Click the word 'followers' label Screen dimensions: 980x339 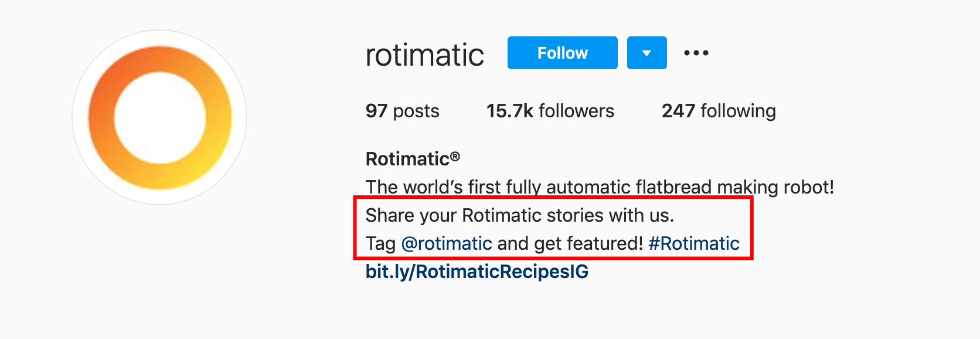[x=576, y=111]
